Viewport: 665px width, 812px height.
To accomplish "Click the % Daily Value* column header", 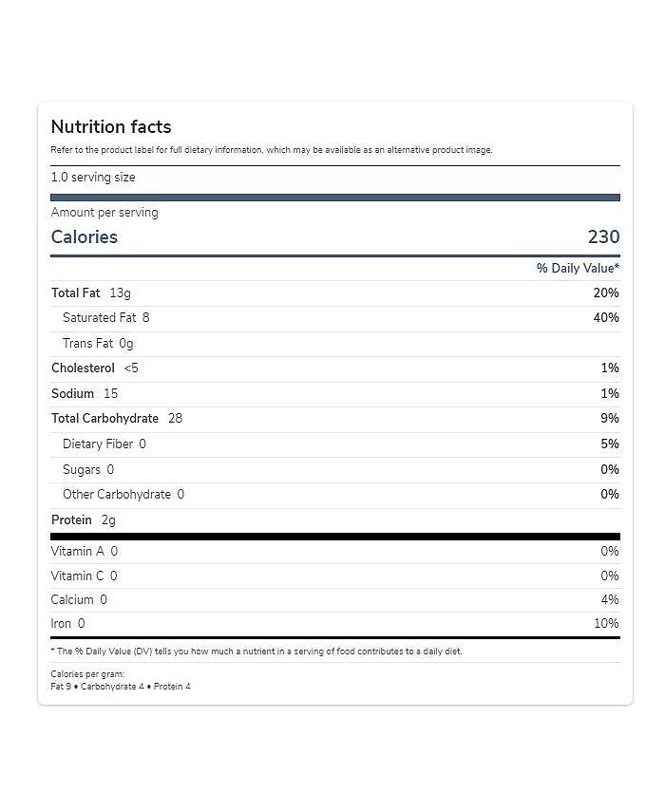I will coord(578,269).
